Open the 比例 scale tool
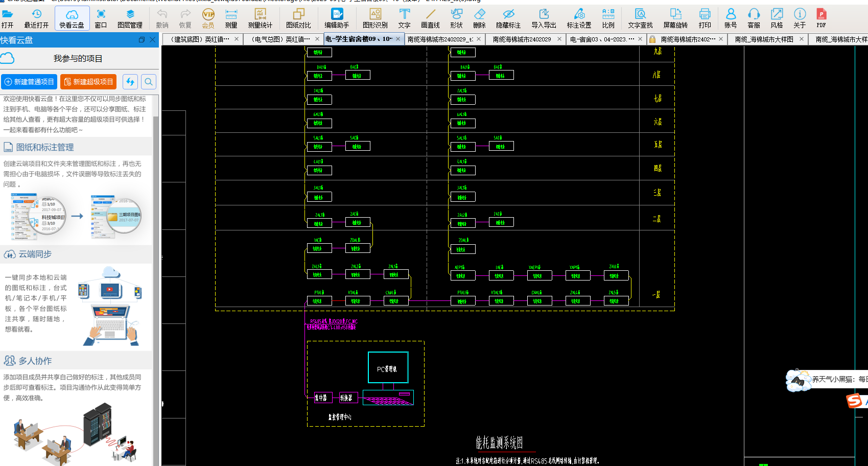The width and height of the screenshot is (868, 466). (608, 18)
